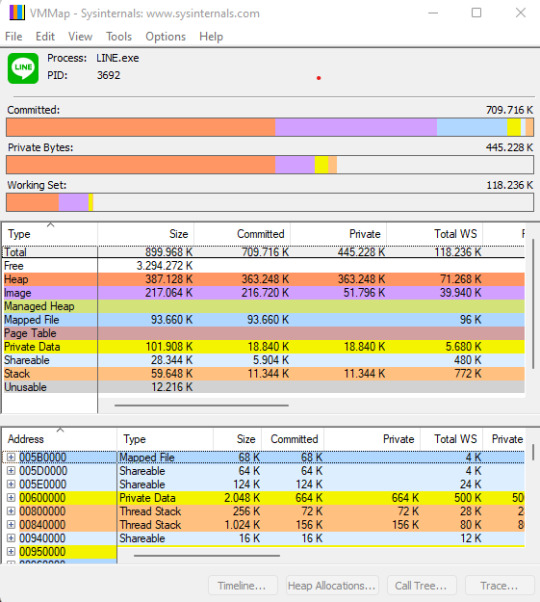Viewport: 540px width, 602px height.
Task: Select the Total row in summary table
Action: pyautogui.click(x=263, y=252)
